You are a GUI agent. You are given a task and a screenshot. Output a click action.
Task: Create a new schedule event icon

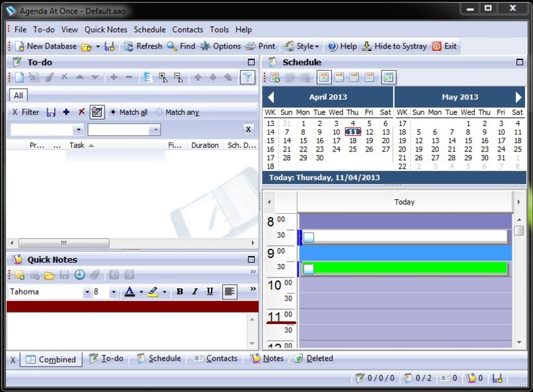point(274,78)
